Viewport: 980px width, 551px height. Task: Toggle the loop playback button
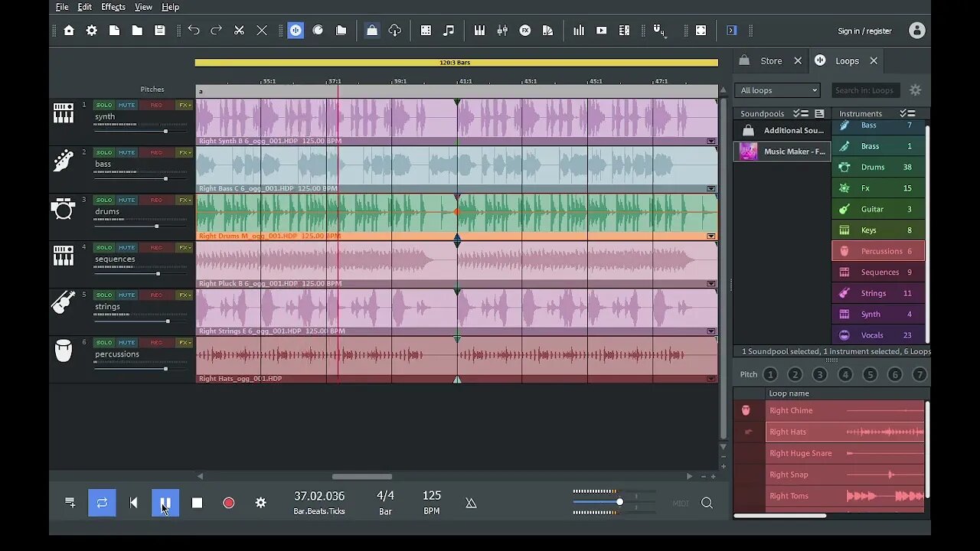click(x=102, y=503)
